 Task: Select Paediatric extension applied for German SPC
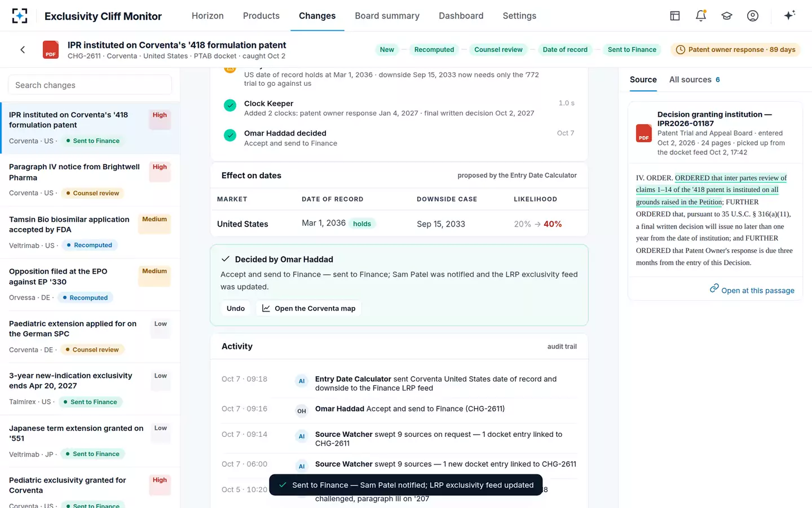pos(90,337)
